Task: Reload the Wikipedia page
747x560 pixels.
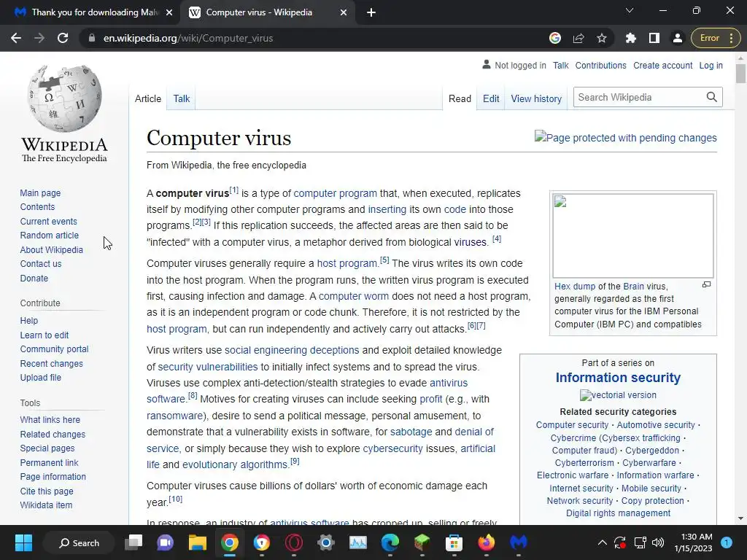Action: pyautogui.click(x=63, y=38)
